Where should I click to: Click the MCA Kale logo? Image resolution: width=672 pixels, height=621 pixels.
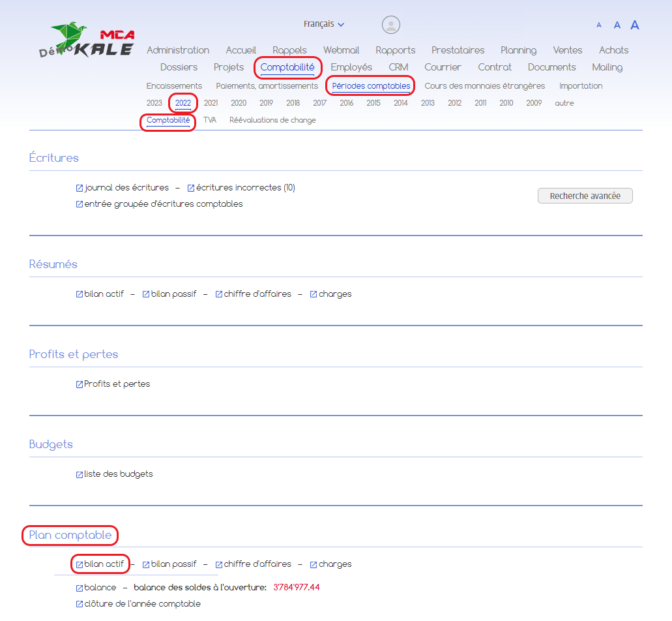coord(93,41)
